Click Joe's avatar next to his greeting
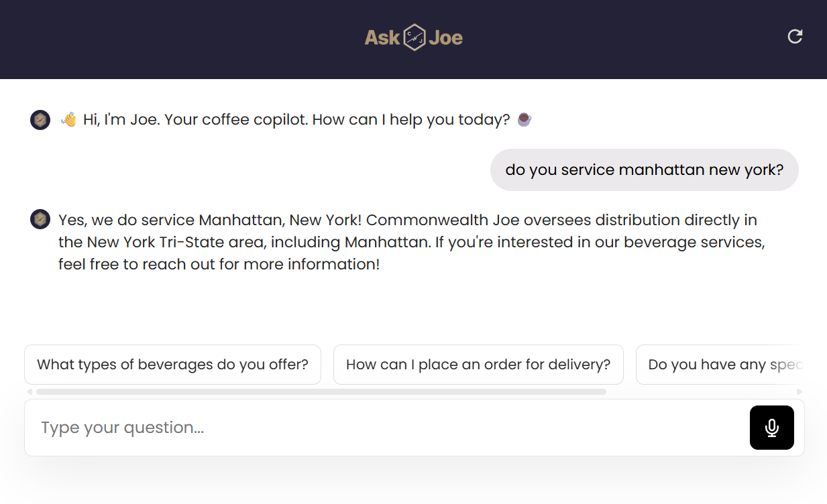827x504 pixels. click(40, 119)
